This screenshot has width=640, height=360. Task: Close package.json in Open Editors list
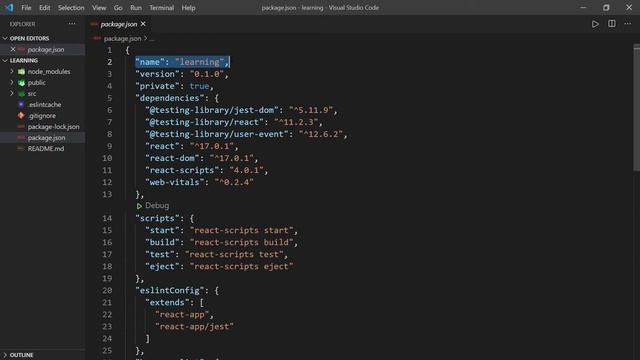coord(13,49)
